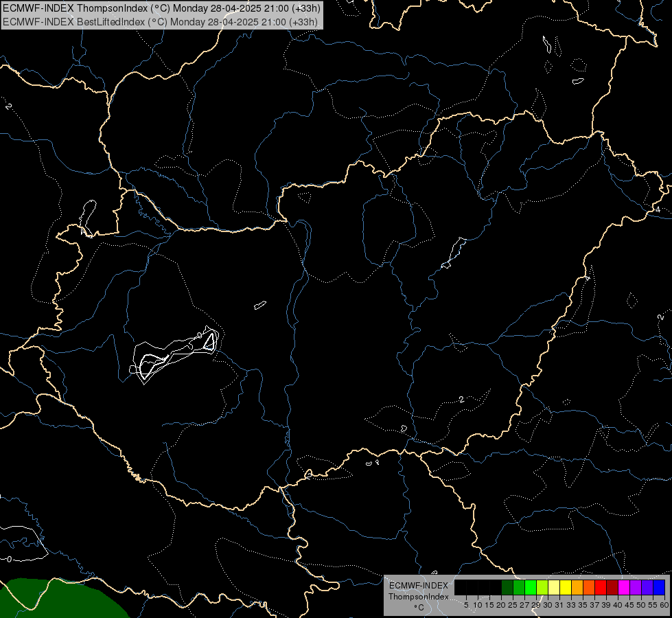
Task: Click the legend tick label "30"
Action: [x=548, y=605]
